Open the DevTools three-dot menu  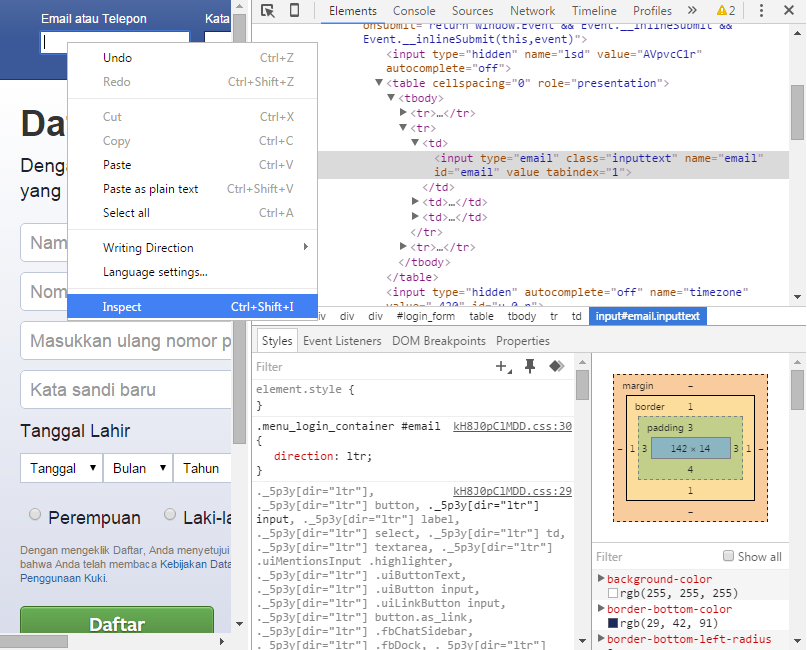(761, 11)
